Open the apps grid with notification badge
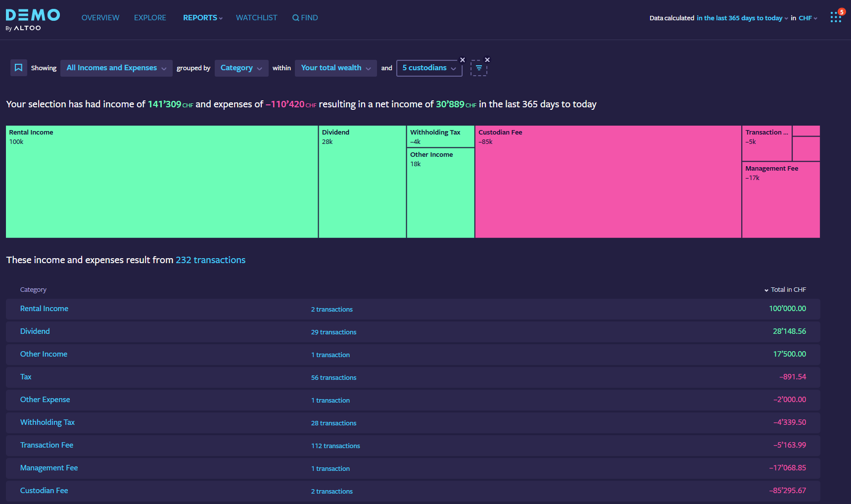 (836, 17)
